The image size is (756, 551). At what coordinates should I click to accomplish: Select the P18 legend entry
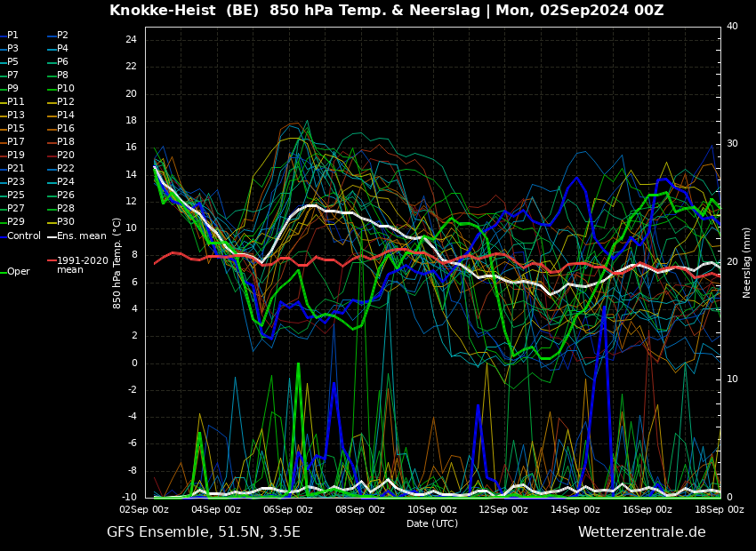click(61, 141)
